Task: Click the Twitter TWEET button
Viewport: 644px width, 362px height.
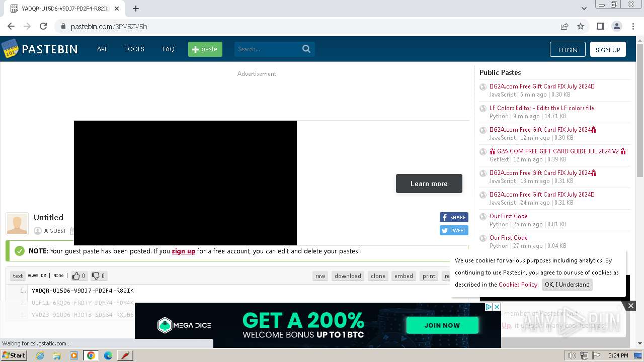Action: (x=454, y=230)
